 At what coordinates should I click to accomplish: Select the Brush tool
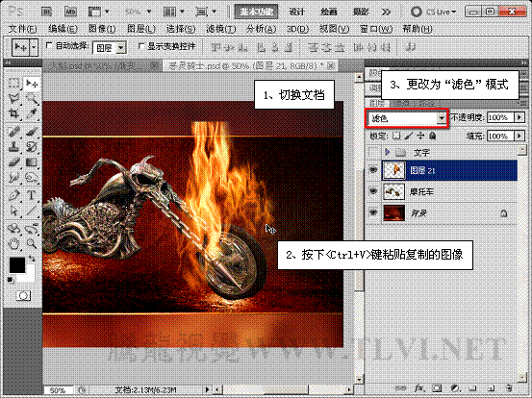(x=32, y=132)
